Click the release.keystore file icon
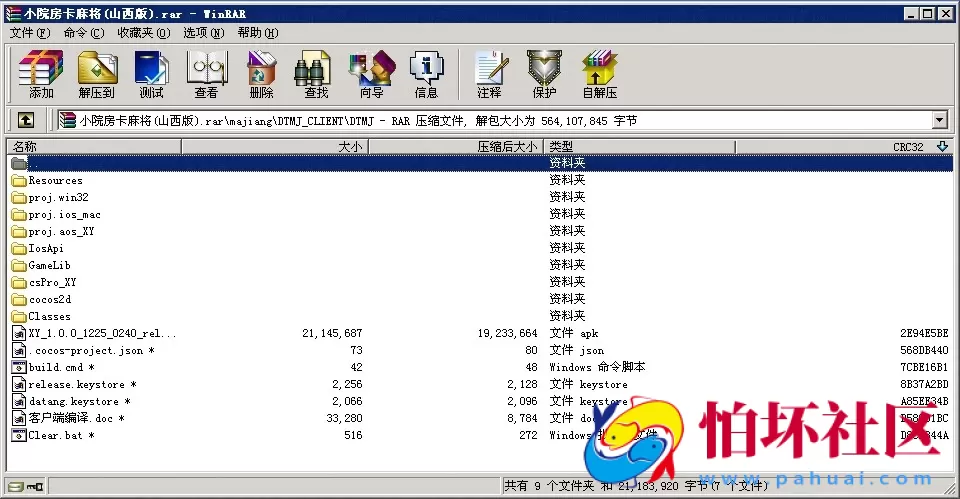The image size is (960, 499). point(19,385)
